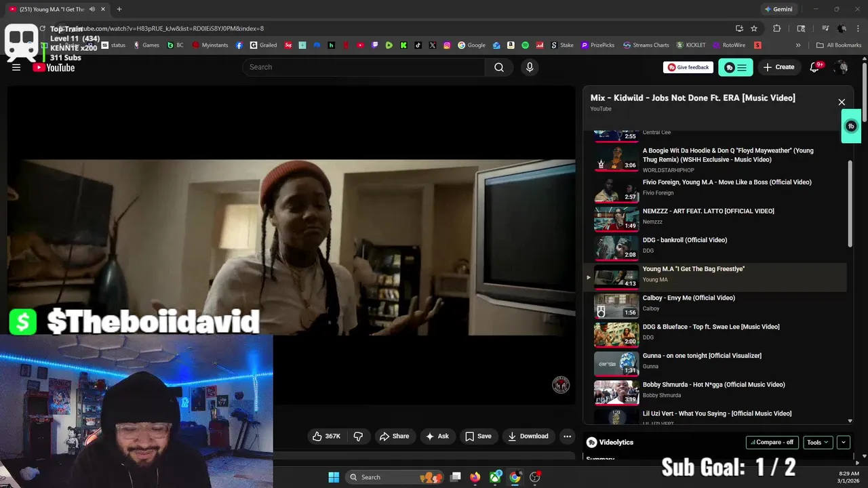Viewport: 868px width, 488px height.
Task: Open the Instagram bookmark icon
Action: click(447, 45)
